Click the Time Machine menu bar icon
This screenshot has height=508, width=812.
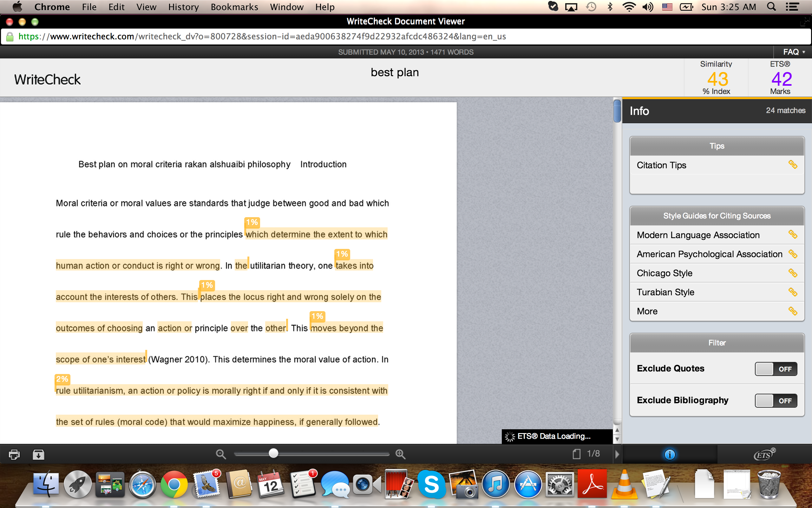[x=591, y=7]
